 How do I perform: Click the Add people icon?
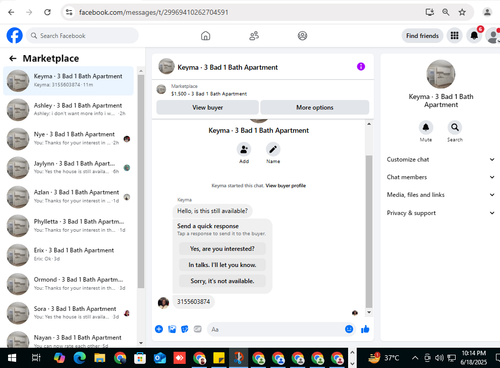[244, 149]
